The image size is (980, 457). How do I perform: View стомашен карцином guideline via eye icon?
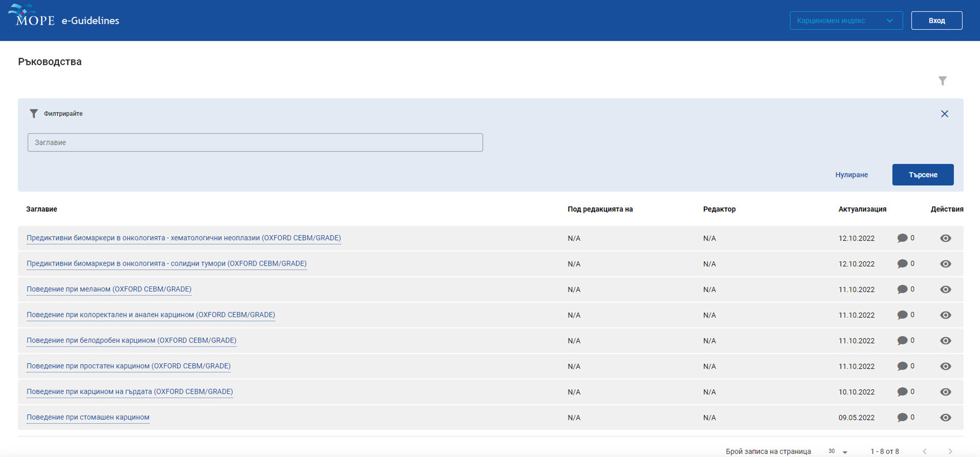pyautogui.click(x=946, y=417)
